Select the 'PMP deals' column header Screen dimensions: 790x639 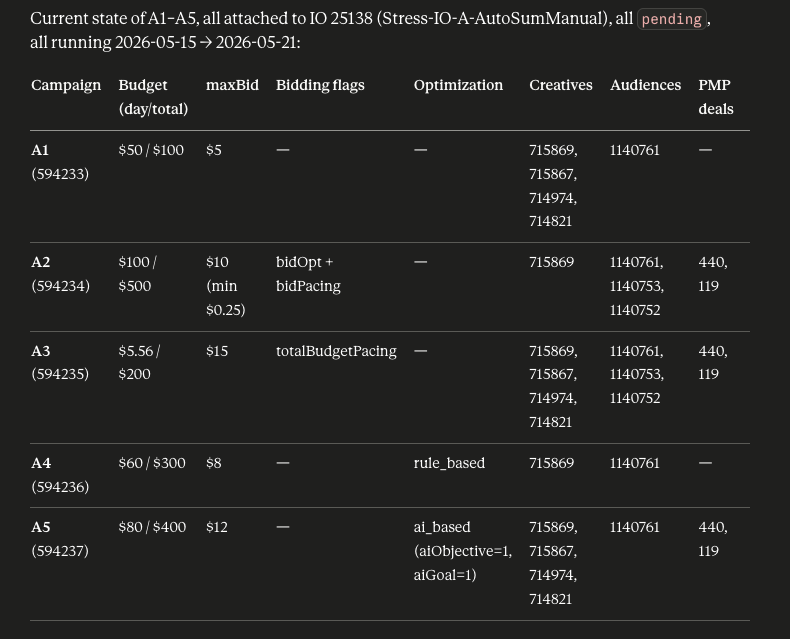[x=716, y=97]
